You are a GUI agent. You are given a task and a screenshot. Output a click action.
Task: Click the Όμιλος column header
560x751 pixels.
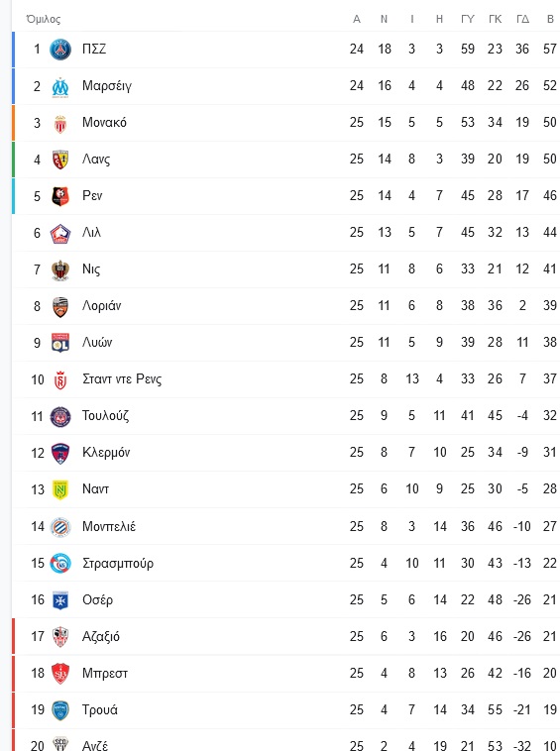click(x=43, y=19)
